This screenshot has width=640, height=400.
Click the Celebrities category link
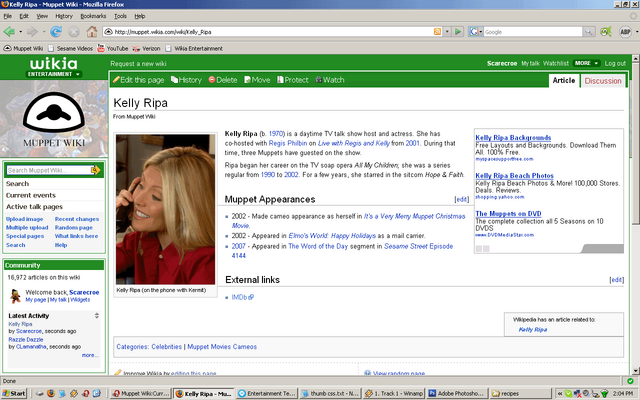(167, 347)
